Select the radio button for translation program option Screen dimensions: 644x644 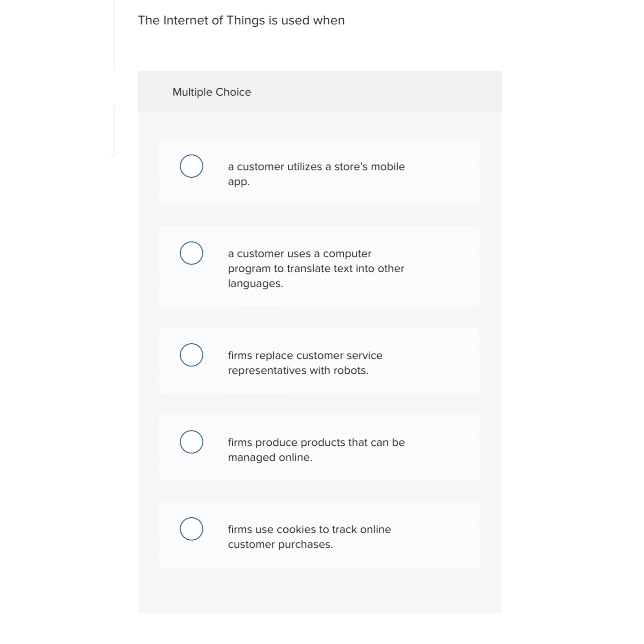(x=191, y=253)
